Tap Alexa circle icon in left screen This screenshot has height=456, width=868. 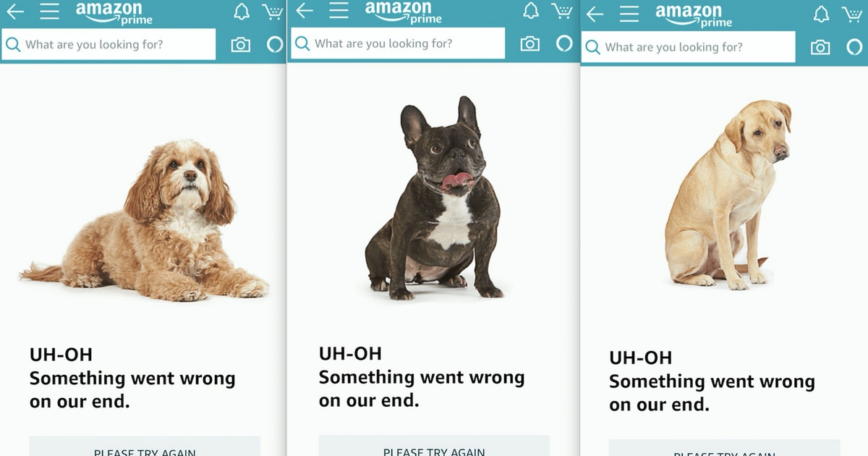pyautogui.click(x=275, y=45)
